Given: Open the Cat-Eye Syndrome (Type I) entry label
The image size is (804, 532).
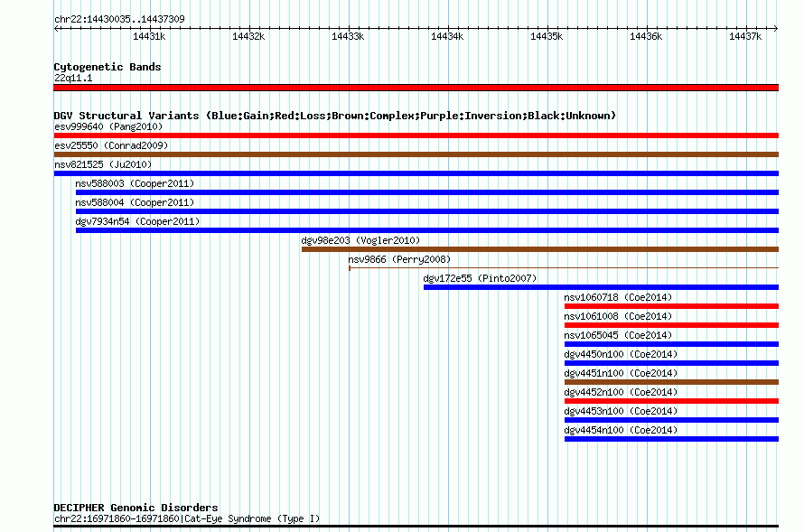Looking at the screenshot, I should [x=187, y=518].
